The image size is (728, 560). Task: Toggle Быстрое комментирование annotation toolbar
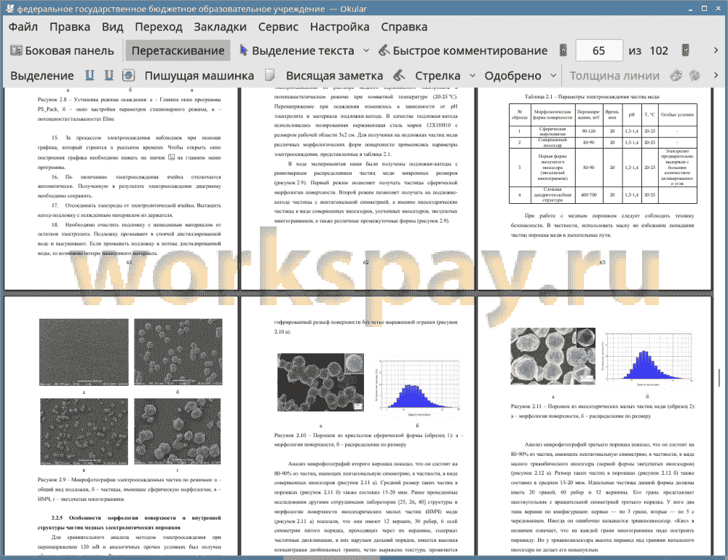(463, 51)
